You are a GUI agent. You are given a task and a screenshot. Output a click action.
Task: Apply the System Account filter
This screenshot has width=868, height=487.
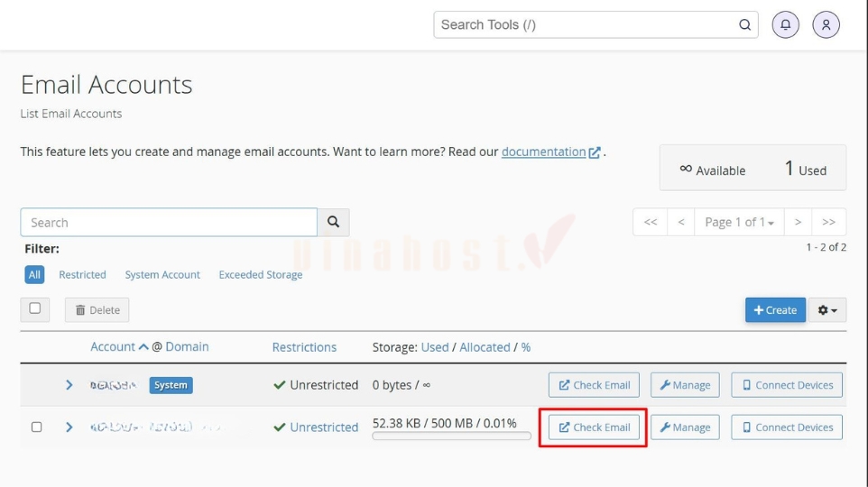click(162, 274)
